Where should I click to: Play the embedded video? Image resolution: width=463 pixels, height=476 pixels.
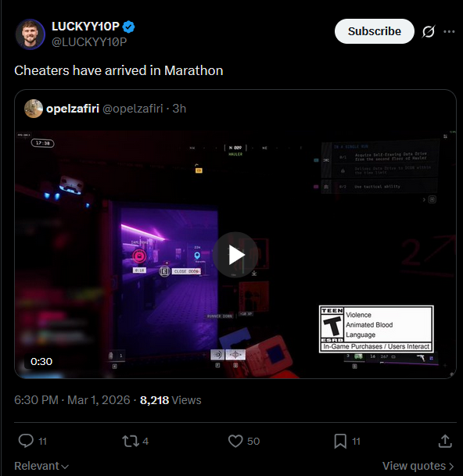click(x=235, y=254)
